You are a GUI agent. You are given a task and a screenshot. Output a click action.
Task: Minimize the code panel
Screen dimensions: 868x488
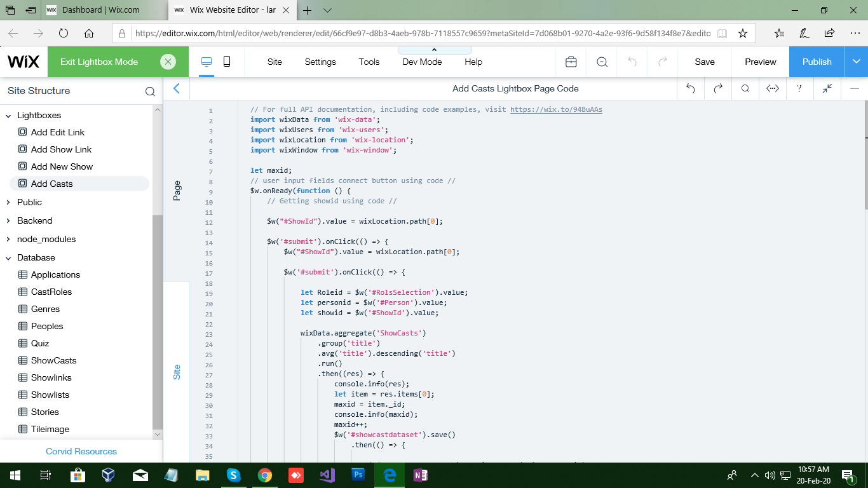[x=855, y=88]
